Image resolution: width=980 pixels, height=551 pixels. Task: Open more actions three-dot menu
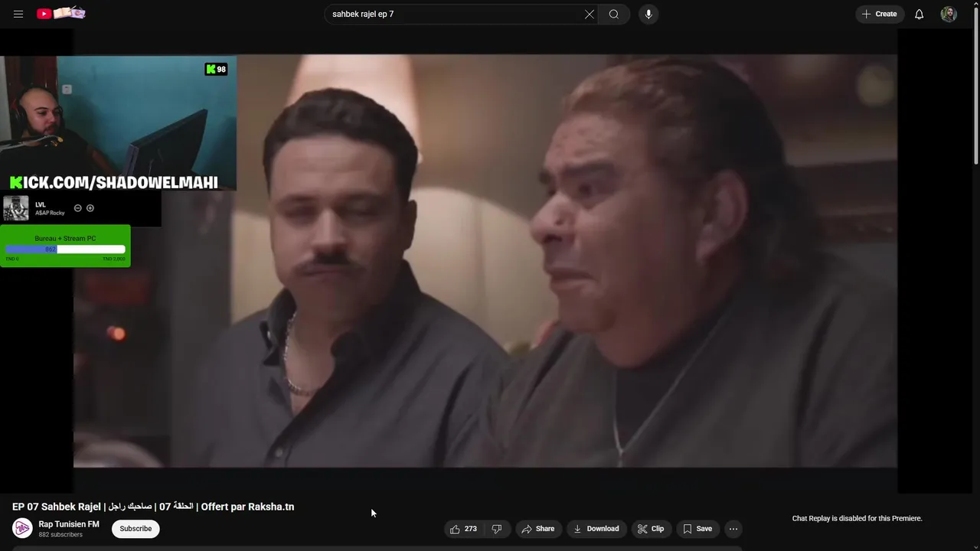[733, 529]
